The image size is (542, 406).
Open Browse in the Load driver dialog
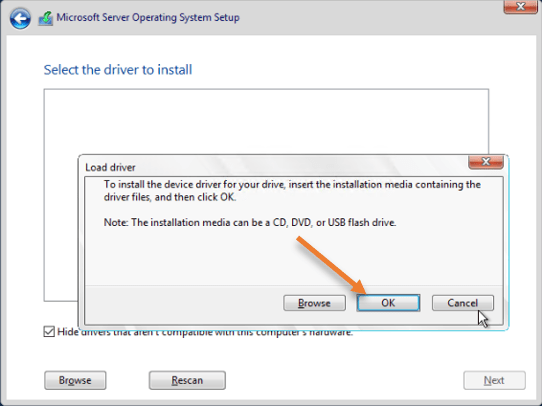point(314,303)
